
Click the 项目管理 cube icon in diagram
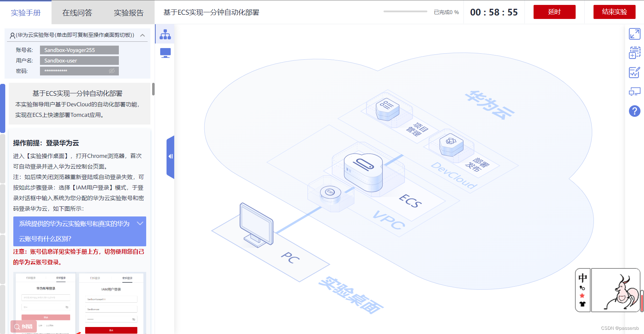[x=387, y=109]
